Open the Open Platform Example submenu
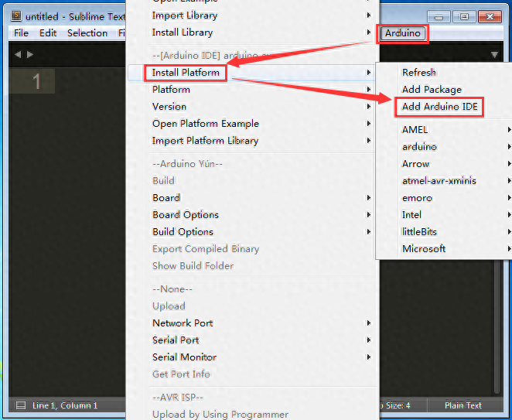Viewport: 512px width, 420px height. coord(252,124)
